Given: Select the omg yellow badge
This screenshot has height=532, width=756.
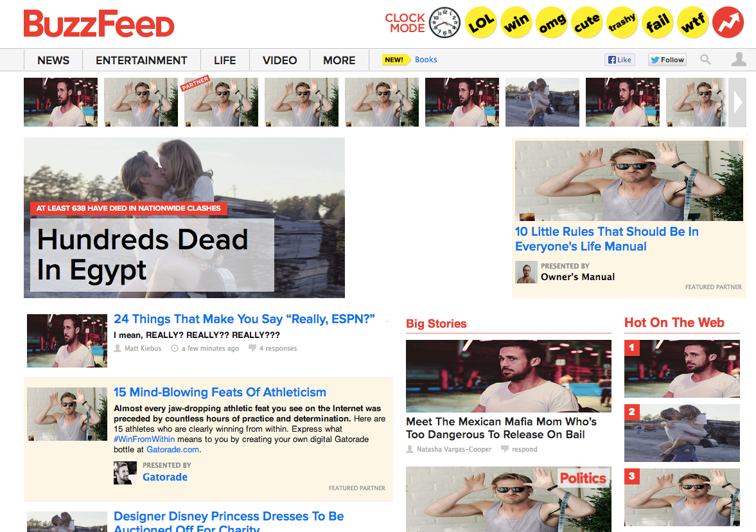Looking at the screenshot, I should [552, 22].
